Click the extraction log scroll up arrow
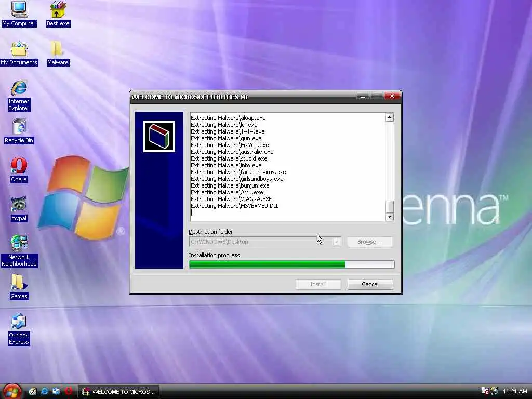 pyautogui.click(x=390, y=117)
